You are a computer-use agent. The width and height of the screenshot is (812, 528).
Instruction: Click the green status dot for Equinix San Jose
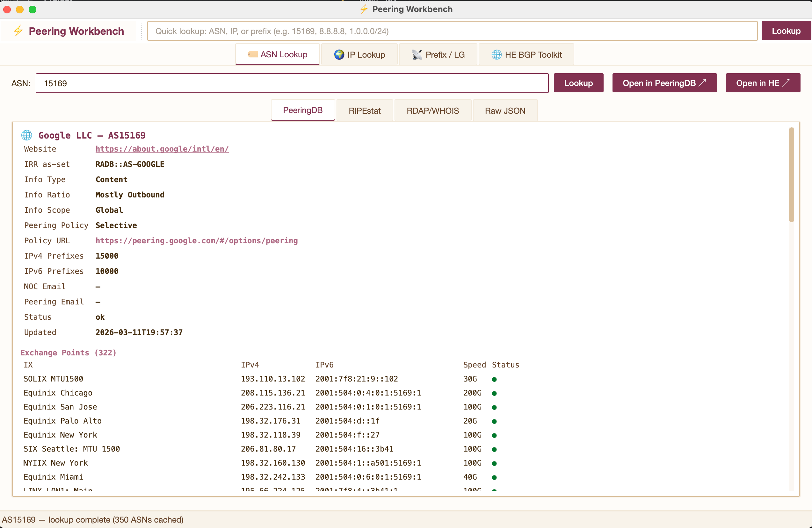coord(494,407)
